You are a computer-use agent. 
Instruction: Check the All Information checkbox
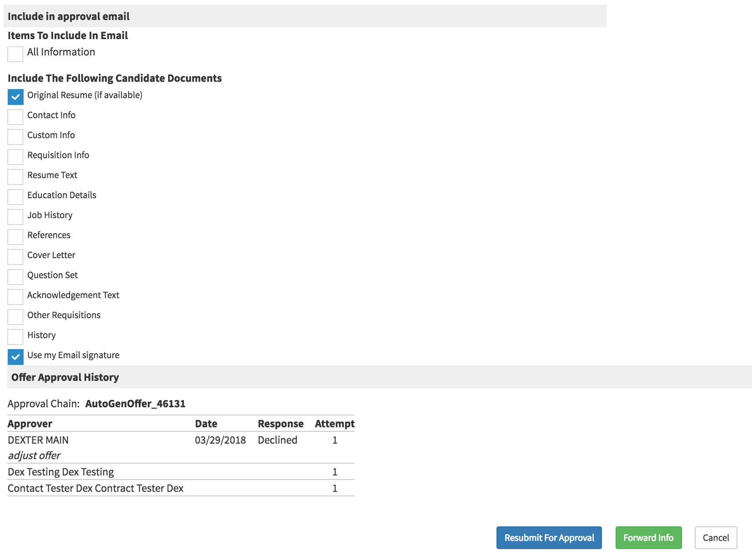(x=15, y=54)
